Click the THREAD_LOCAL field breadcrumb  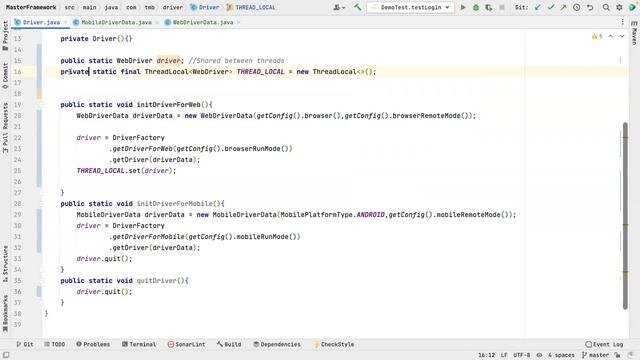pos(251,7)
